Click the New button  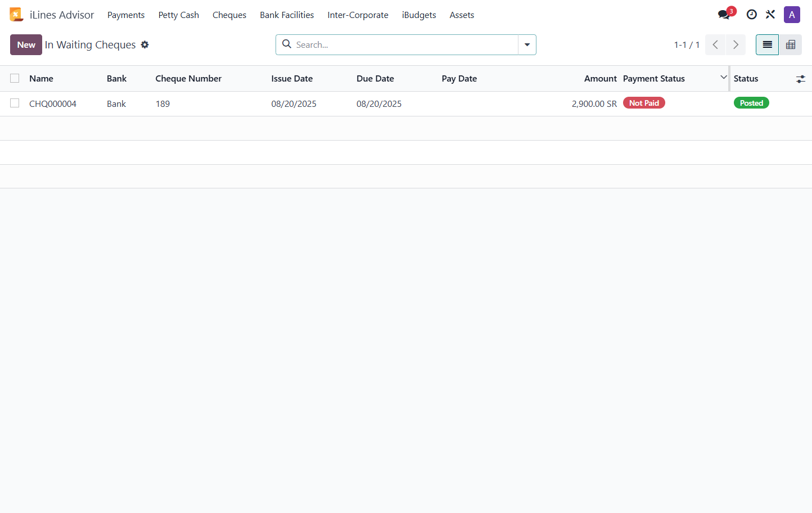click(26, 44)
